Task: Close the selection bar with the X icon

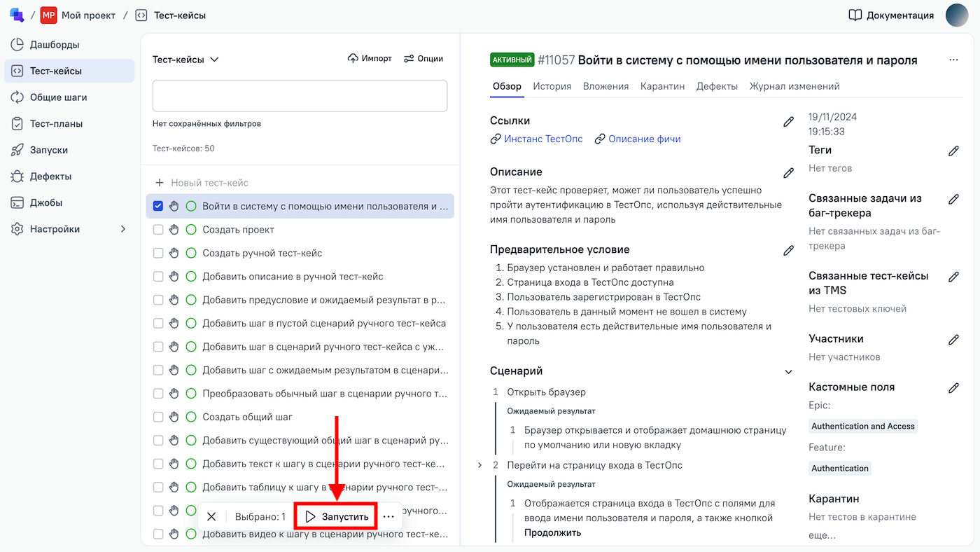Action: [x=211, y=517]
